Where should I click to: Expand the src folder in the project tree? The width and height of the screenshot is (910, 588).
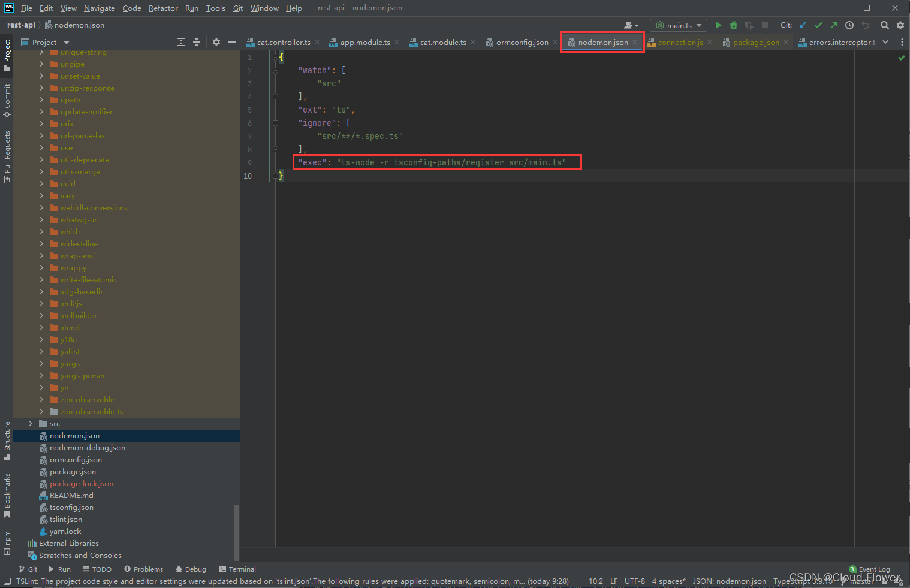(x=31, y=423)
